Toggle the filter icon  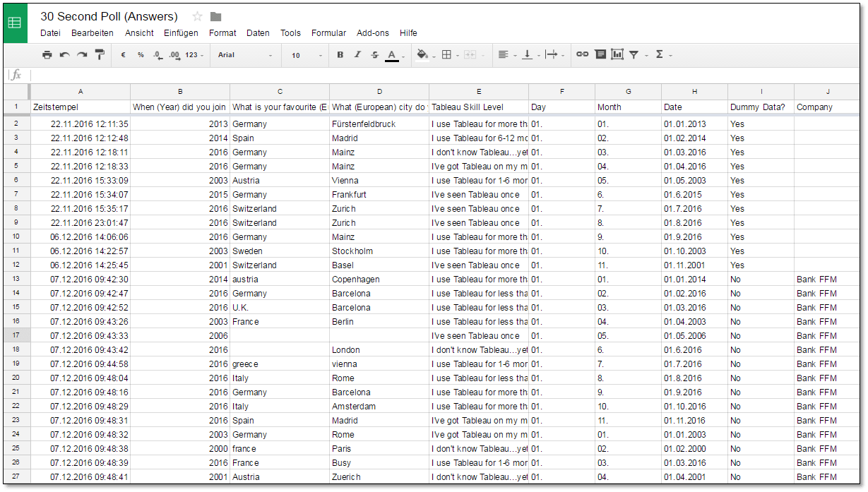[x=634, y=54]
